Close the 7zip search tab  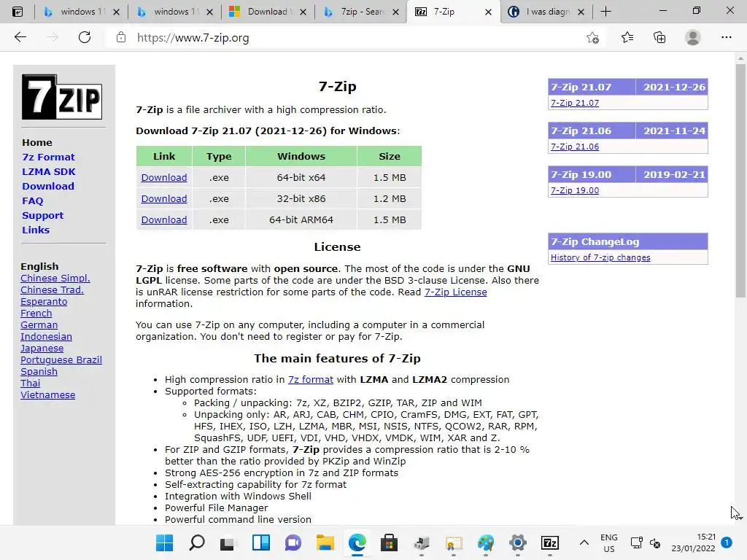click(x=395, y=12)
